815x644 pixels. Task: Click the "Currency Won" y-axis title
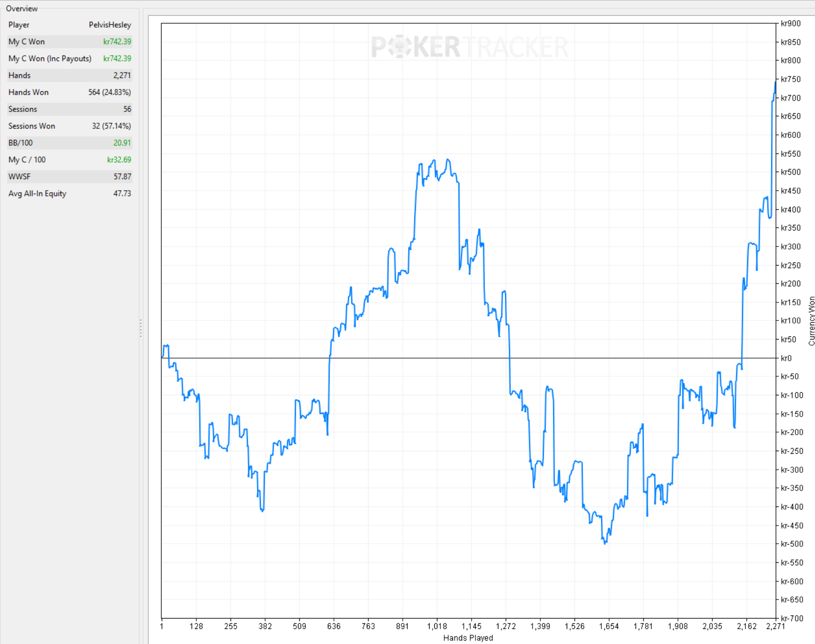pyautogui.click(x=811, y=320)
